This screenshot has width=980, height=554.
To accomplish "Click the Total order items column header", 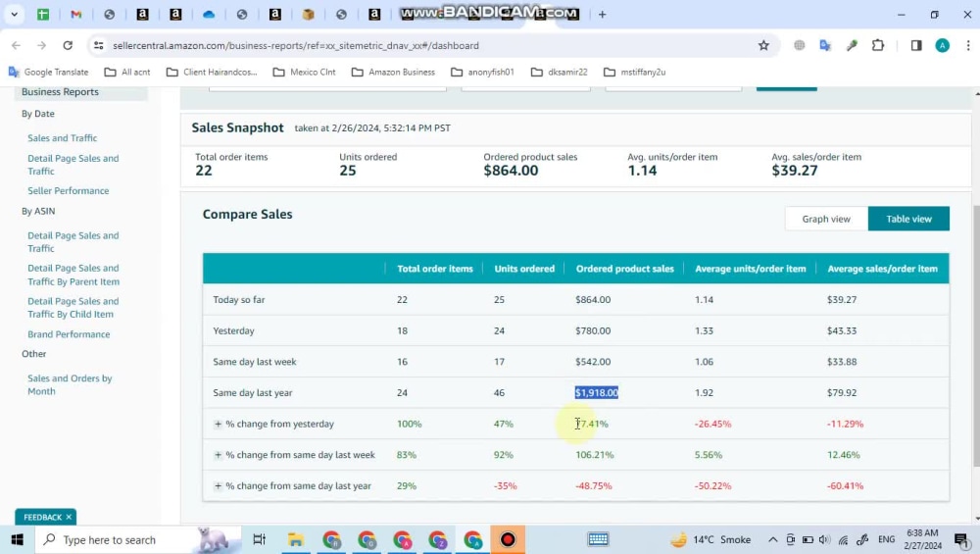I will click(435, 269).
